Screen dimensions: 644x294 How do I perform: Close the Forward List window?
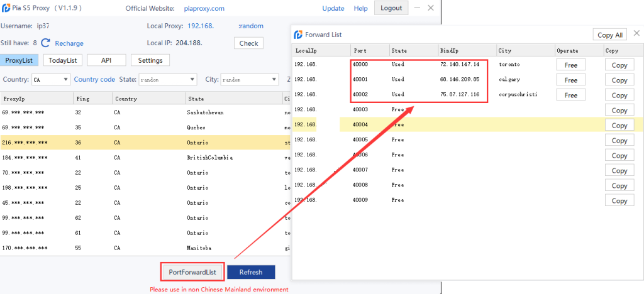click(x=636, y=33)
